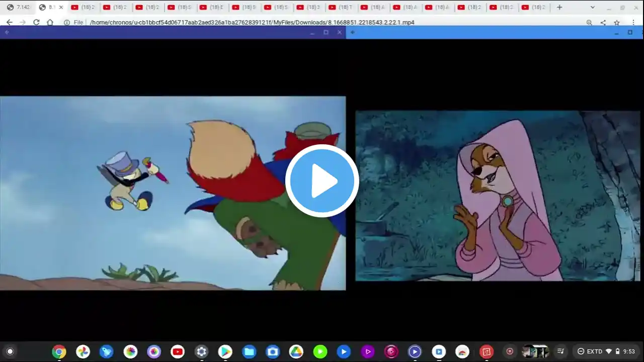Image resolution: width=644 pixels, height=362 pixels.
Task: Open Play Store from the shelf
Action: (225, 351)
